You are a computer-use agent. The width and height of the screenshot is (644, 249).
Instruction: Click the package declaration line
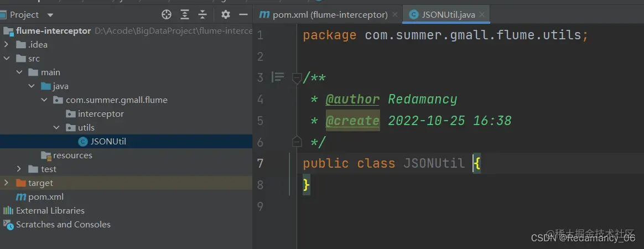tap(445, 35)
